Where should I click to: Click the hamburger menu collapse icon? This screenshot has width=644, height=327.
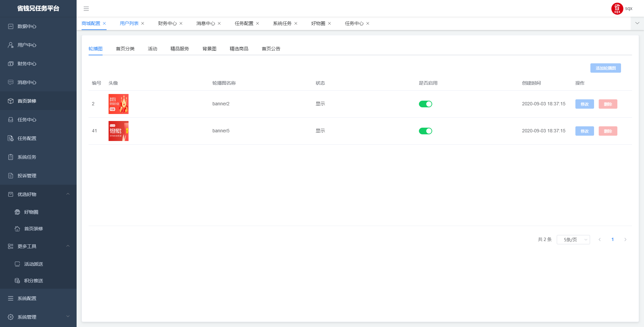[86, 9]
